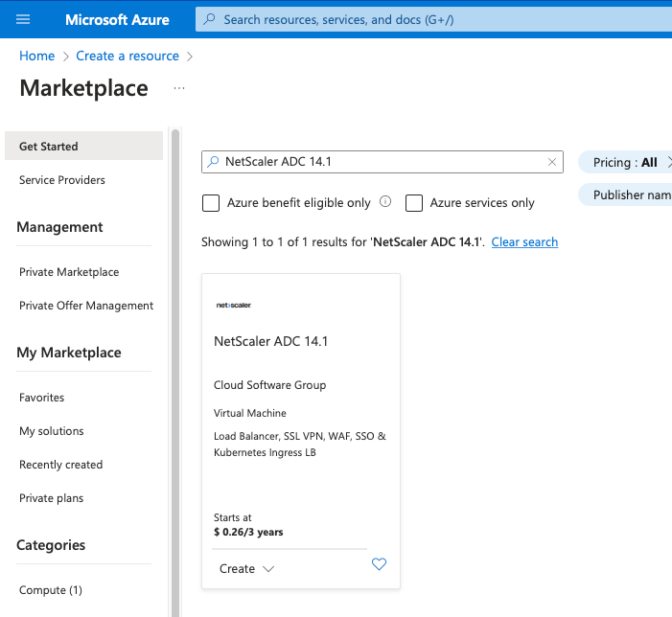This screenshot has height=617, width=672.
Task: Open My solutions list
Action: tap(52, 431)
